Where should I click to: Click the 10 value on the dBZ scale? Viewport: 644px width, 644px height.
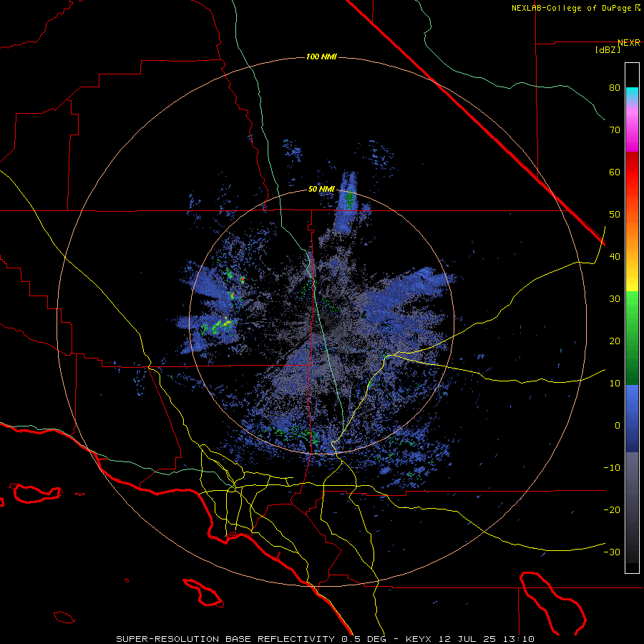coord(615,384)
